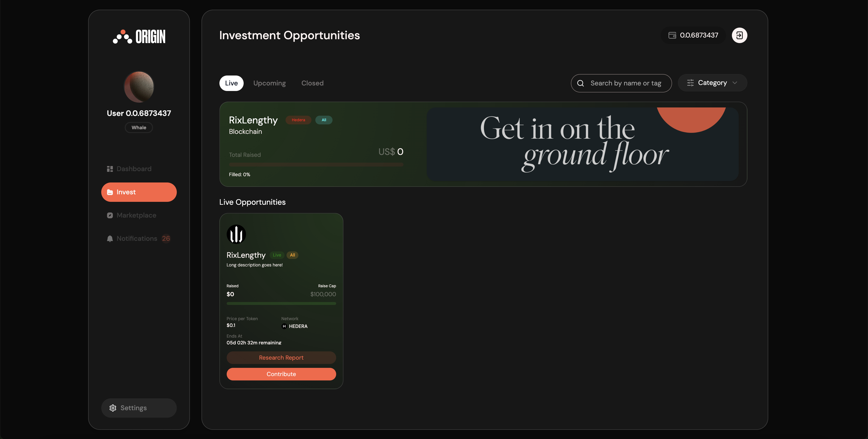Viewport: 868px width, 439px height.
Task: Click the Raise Cap progress bar
Action: (281, 303)
